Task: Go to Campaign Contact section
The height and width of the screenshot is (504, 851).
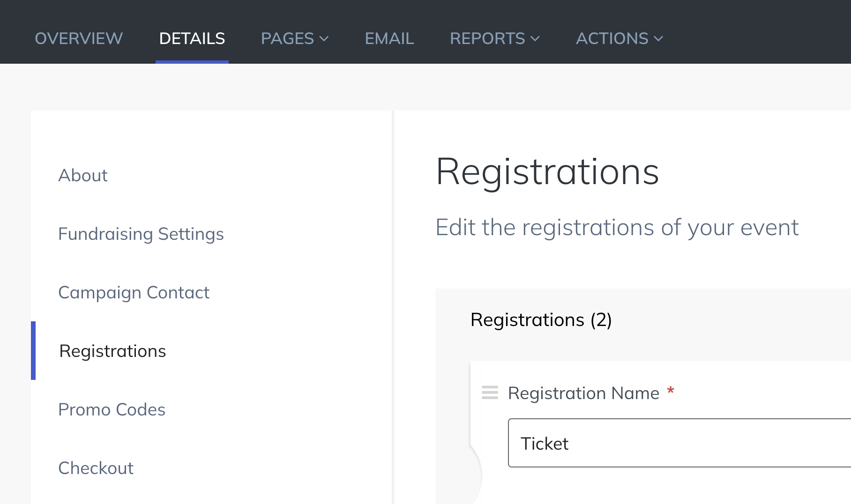Action: click(x=134, y=292)
